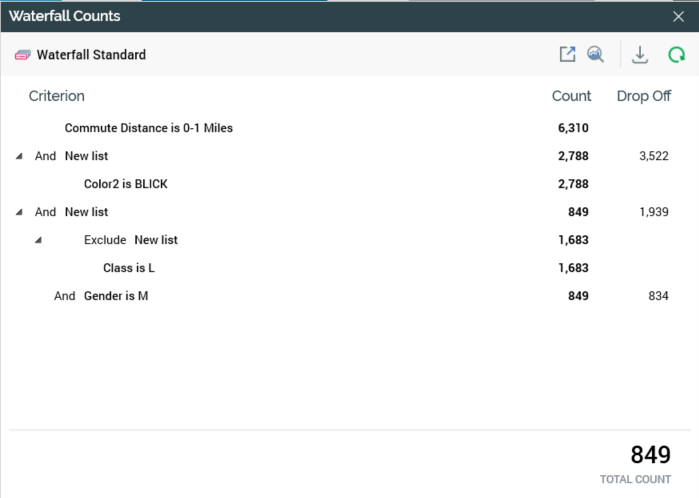
Task: Click the 849 total count figure
Action: click(650, 455)
